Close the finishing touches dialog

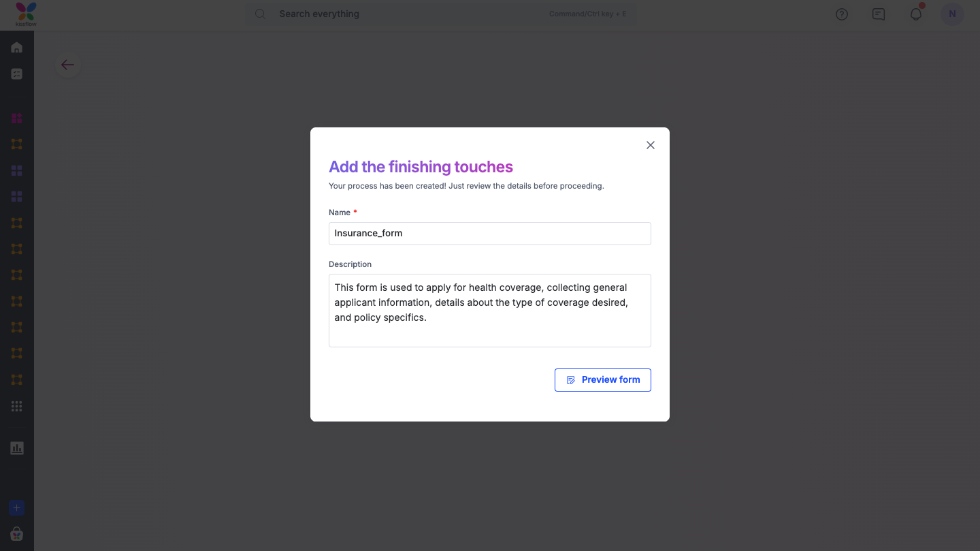pyautogui.click(x=651, y=145)
